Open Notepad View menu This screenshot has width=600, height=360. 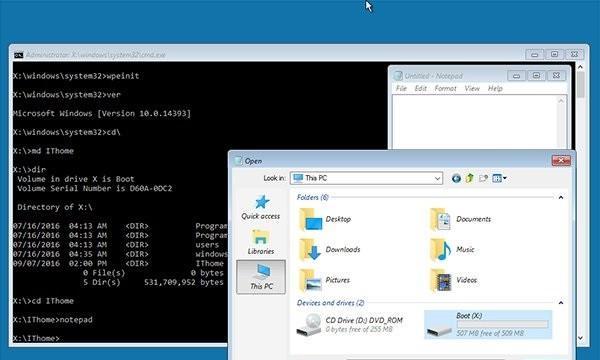coord(472,88)
